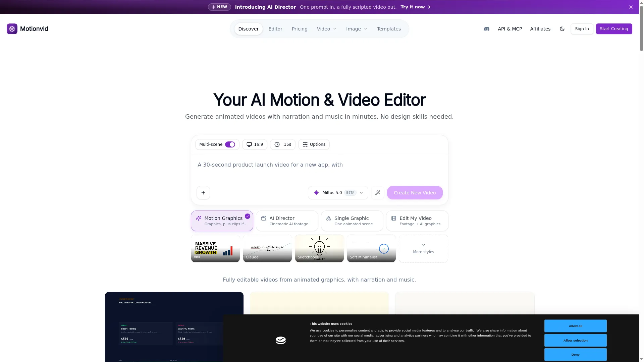This screenshot has height=362, width=644.
Task: Open the Options settings button
Action: pyautogui.click(x=314, y=144)
